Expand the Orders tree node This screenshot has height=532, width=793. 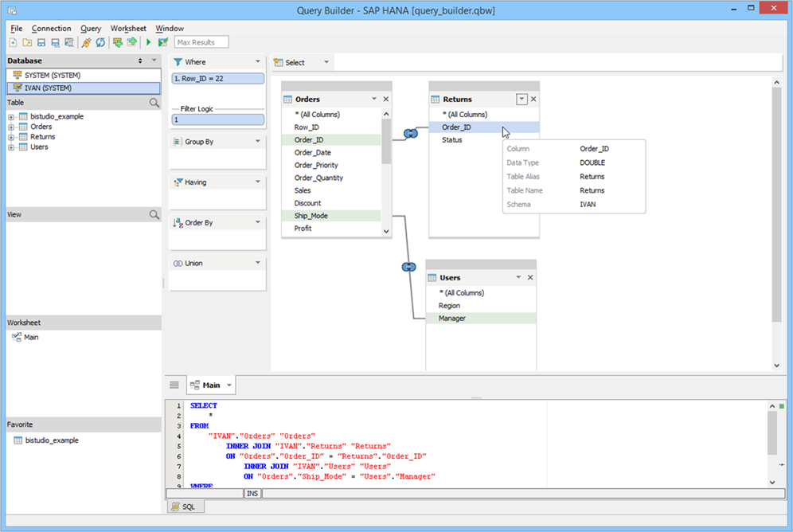pos(11,127)
